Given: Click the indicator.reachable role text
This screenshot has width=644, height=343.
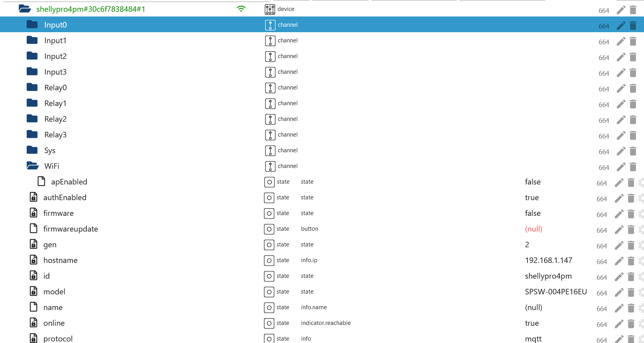Looking at the screenshot, I should click(326, 323).
